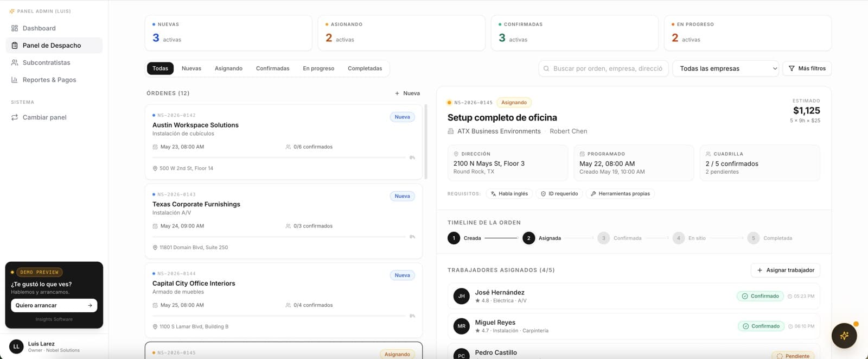
Task: Open Subcontratistas sidebar item
Action: [x=54, y=62]
